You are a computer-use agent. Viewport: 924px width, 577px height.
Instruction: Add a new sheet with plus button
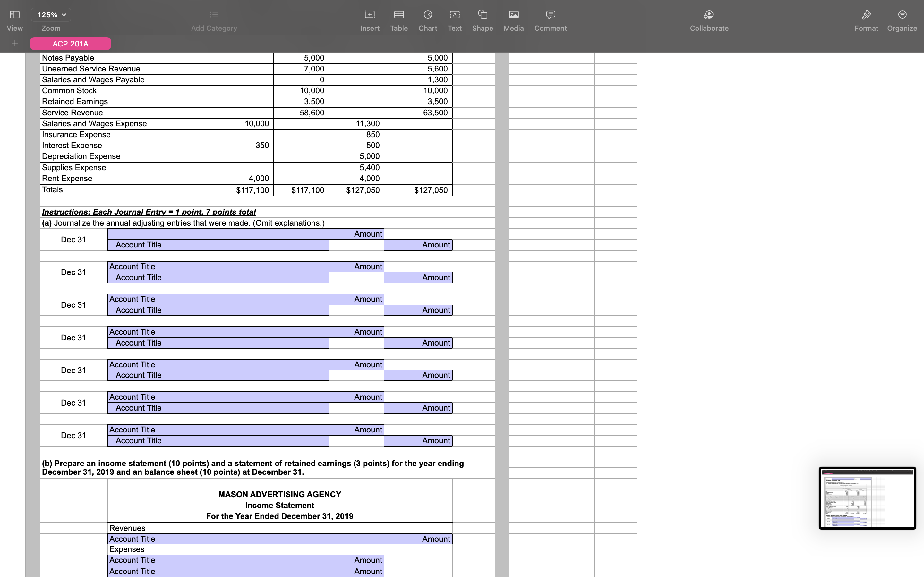tap(15, 43)
